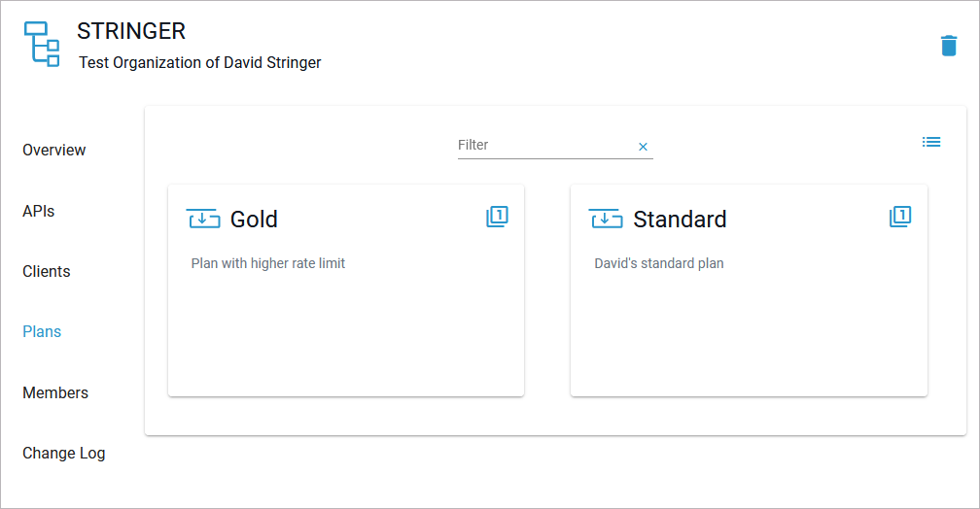Click the 'David's standard plan' description
Image resolution: width=980 pixels, height=509 pixels.
point(659,263)
